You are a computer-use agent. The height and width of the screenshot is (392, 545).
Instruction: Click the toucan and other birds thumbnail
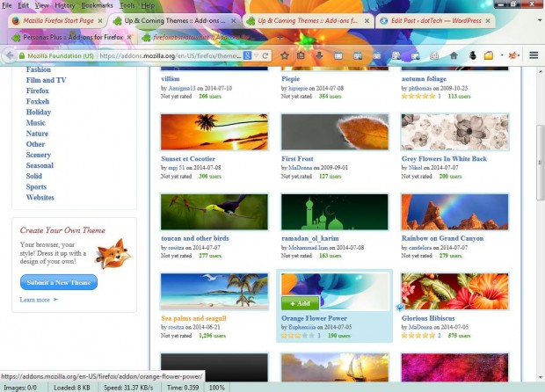pyautogui.click(x=214, y=212)
